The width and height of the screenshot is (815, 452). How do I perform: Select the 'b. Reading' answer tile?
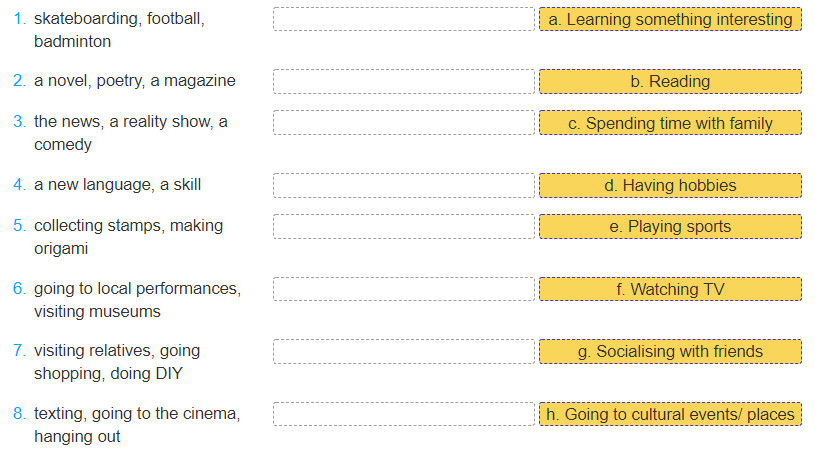pos(670,82)
